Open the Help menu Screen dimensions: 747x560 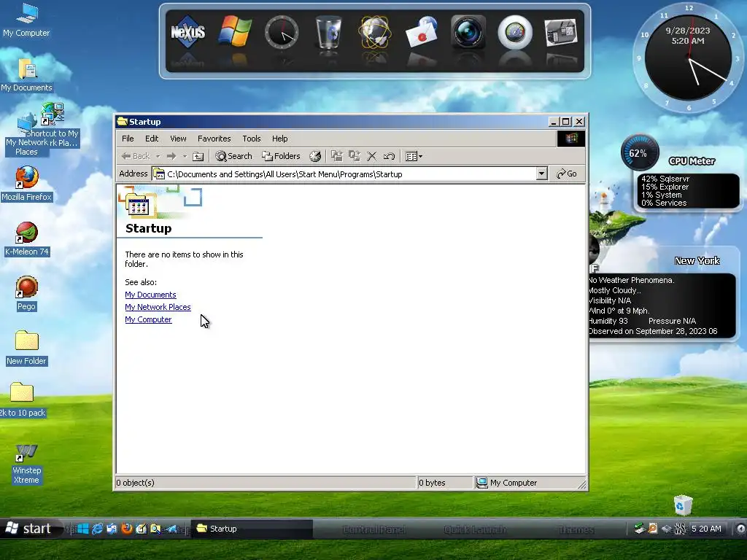[x=279, y=139]
